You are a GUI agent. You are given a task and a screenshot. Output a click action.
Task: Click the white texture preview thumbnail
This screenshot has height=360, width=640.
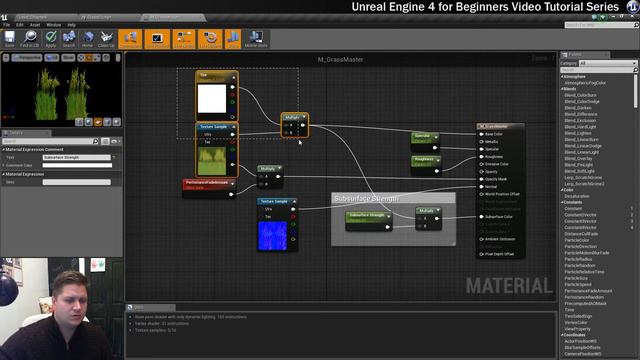click(212, 98)
